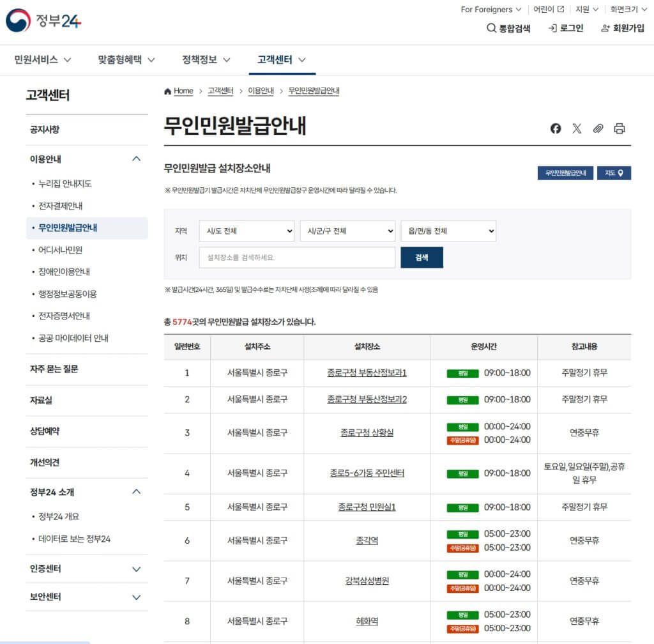Open 종로구청 상황실 location link
Viewport: 654px width, 644px height.
(x=367, y=433)
